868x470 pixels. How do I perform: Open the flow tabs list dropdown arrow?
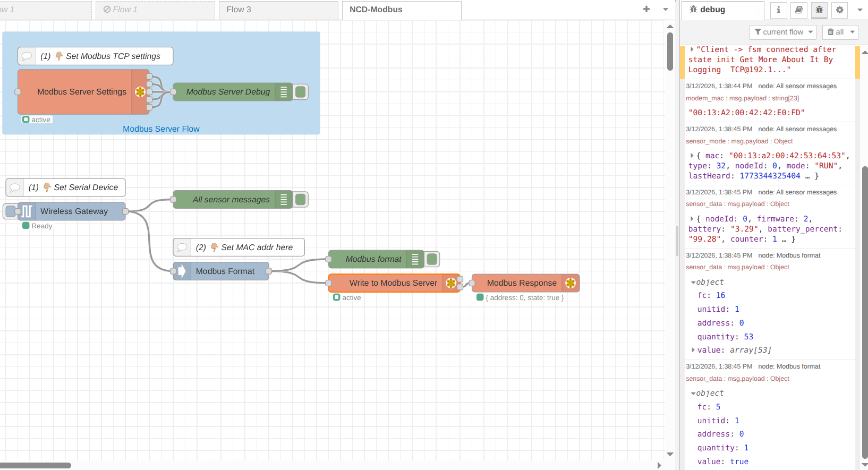click(666, 10)
